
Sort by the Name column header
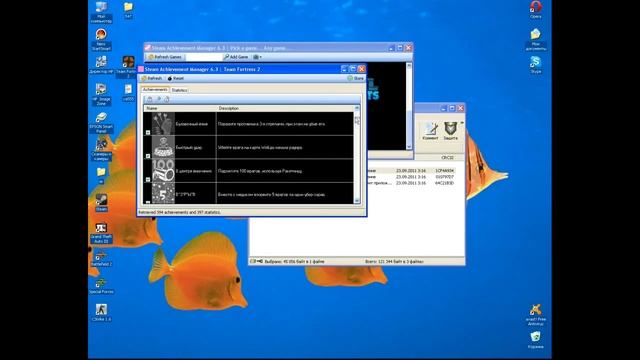pos(180,109)
